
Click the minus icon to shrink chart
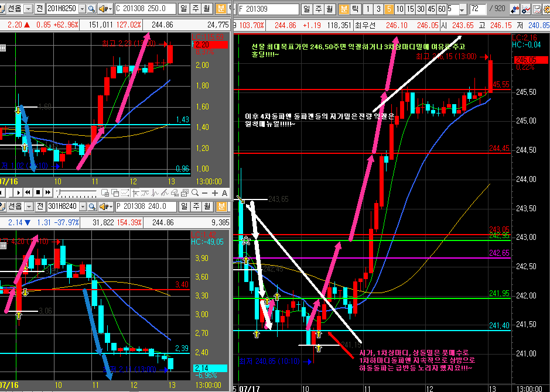[x=204, y=192]
